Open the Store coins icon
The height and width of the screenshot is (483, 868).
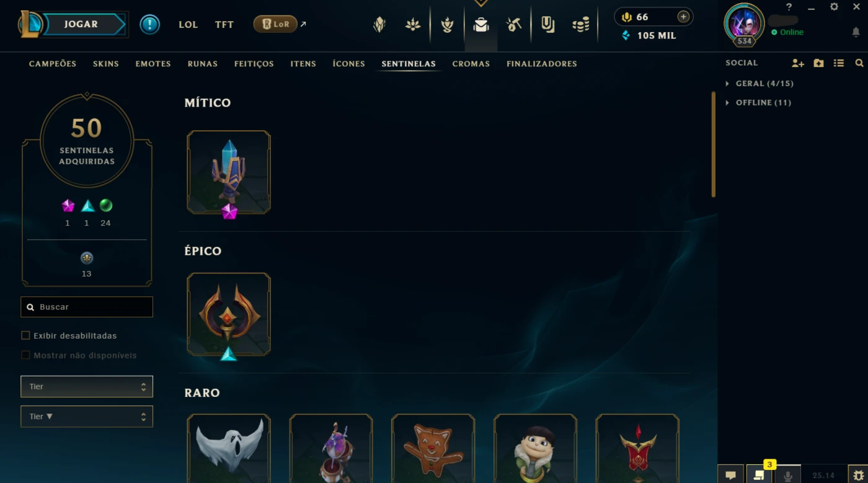[x=581, y=25]
